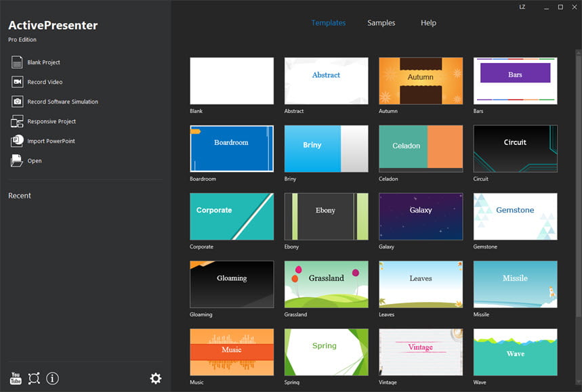Viewport: 582px width, 392px height.
Task: Switch to the Samples tab
Action: 381,22
